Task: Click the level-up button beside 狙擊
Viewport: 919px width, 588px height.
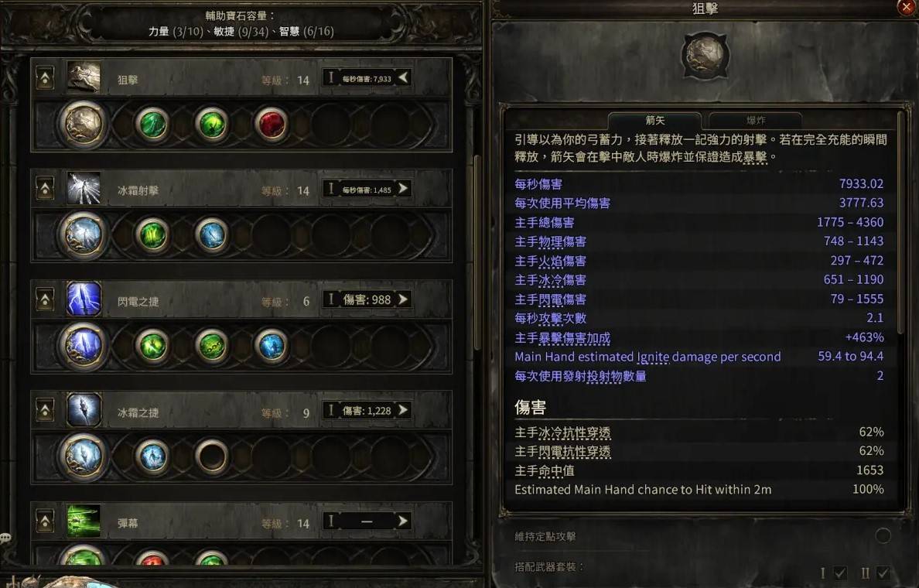Action: 45,77
